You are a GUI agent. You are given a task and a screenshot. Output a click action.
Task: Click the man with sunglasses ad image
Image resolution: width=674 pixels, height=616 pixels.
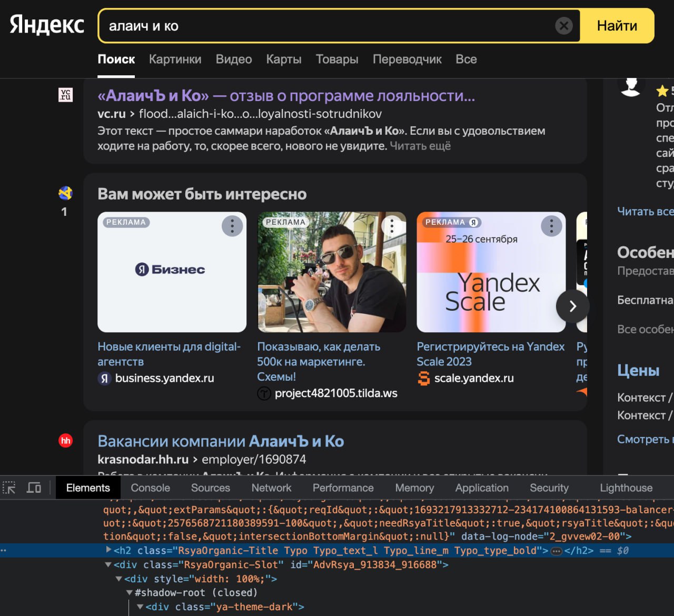point(332,272)
